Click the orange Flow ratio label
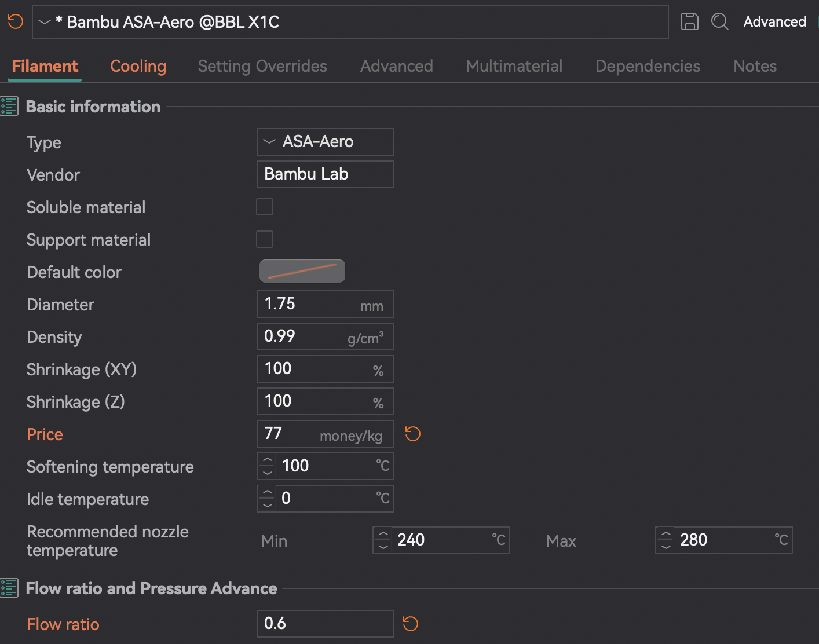This screenshot has height=644, width=819. pos(63,624)
